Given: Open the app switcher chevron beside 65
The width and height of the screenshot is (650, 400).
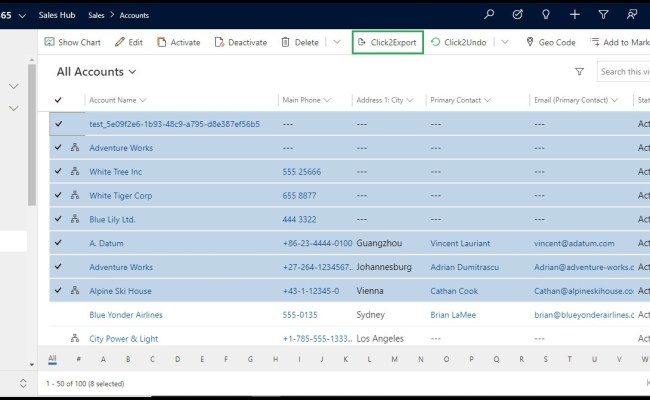Looking at the screenshot, I should point(22,16).
